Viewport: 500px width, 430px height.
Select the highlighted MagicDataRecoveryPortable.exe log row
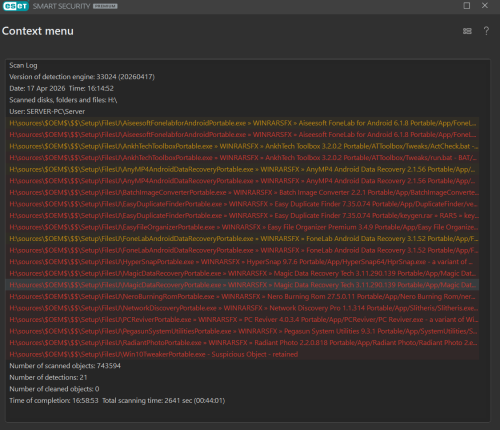(x=242, y=285)
